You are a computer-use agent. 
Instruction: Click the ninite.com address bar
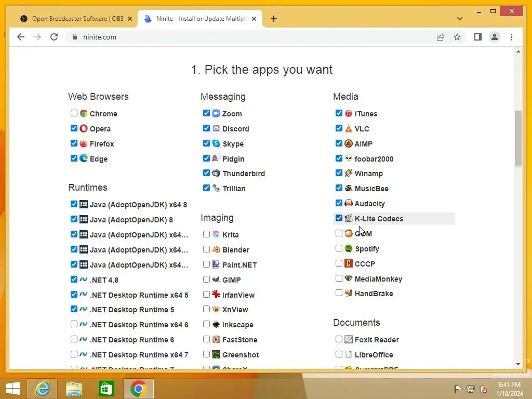coord(251,37)
